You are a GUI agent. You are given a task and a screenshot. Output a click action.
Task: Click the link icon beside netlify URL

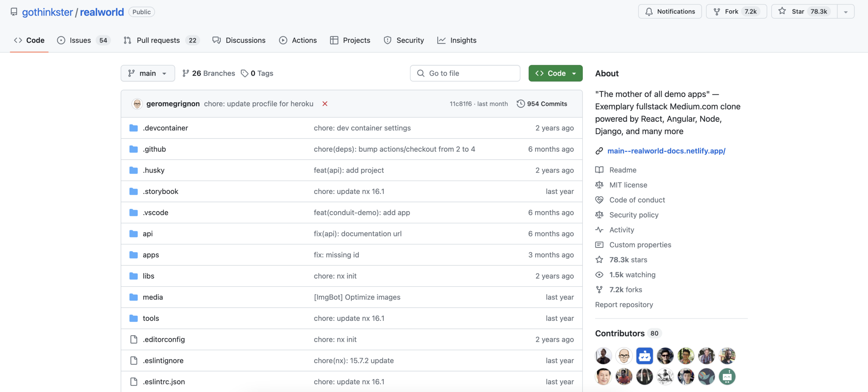(599, 151)
